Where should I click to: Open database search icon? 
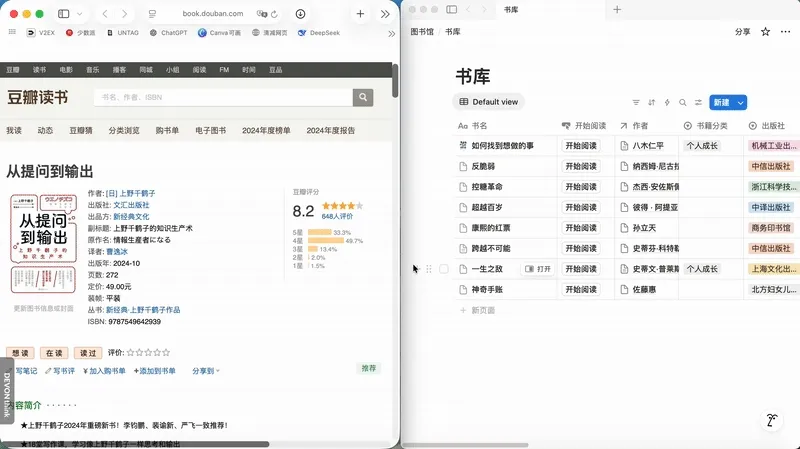(682, 103)
